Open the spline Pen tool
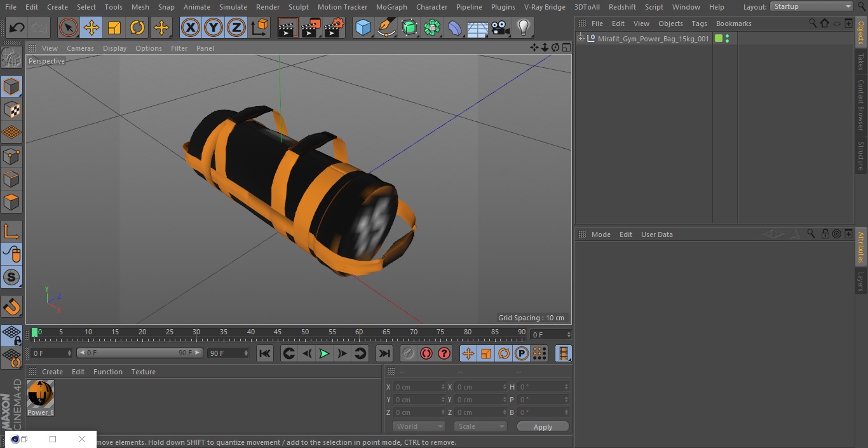Image resolution: width=868 pixels, height=448 pixels. click(386, 28)
